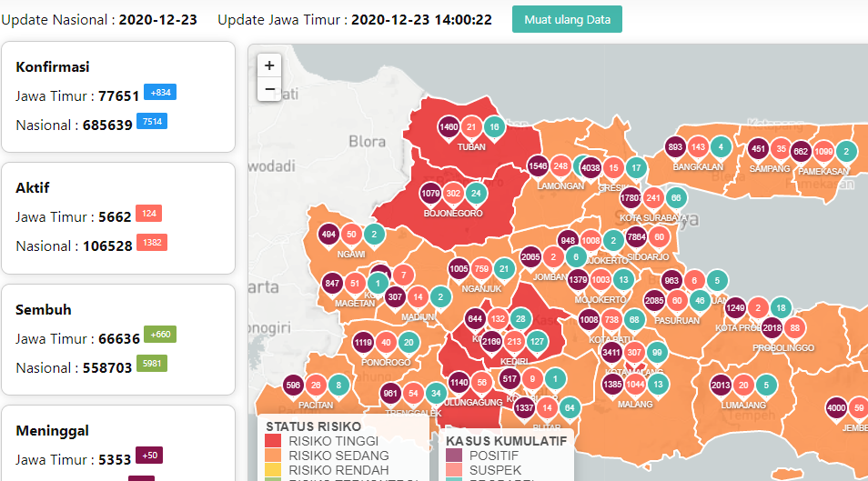The height and width of the screenshot is (481, 868).
Task: Select Gresik positive marker 4038
Action: tap(590, 168)
